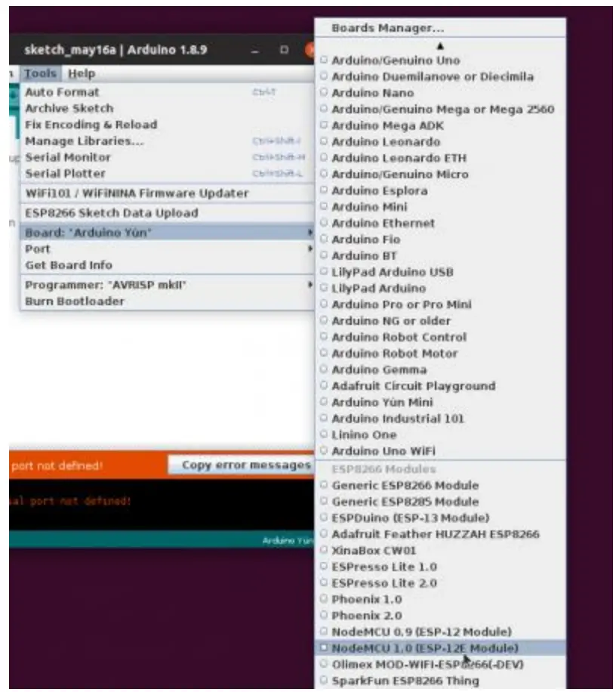Screen dimensions: 616x692
Task: Choose the Arduino Fio board
Action: point(440,239)
